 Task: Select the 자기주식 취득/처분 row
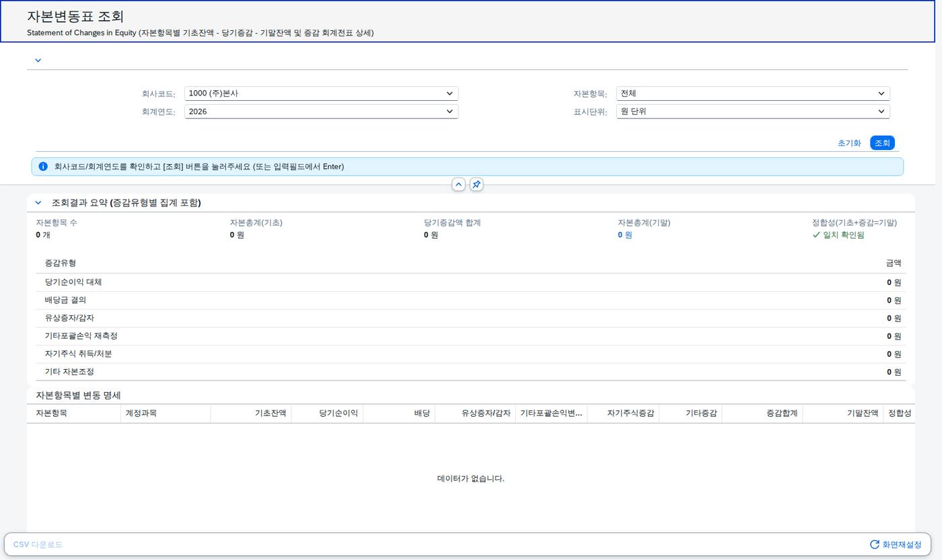coord(471,354)
